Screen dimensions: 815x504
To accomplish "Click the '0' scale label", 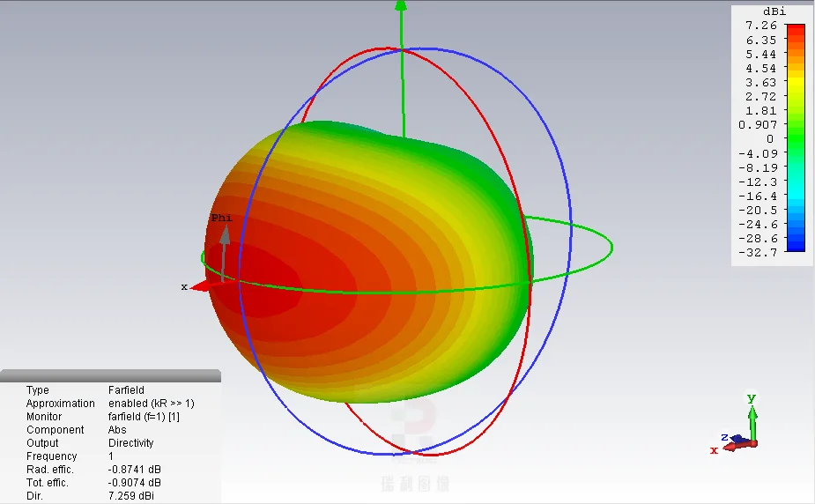I will [x=770, y=139].
